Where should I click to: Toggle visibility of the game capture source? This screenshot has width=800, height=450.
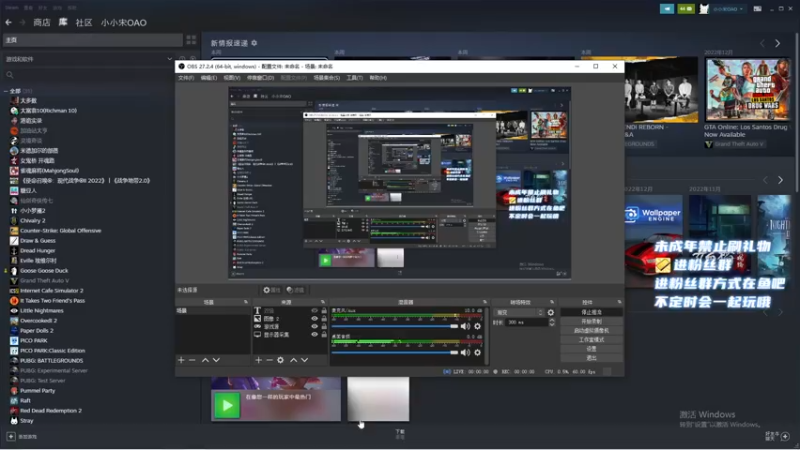314,327
